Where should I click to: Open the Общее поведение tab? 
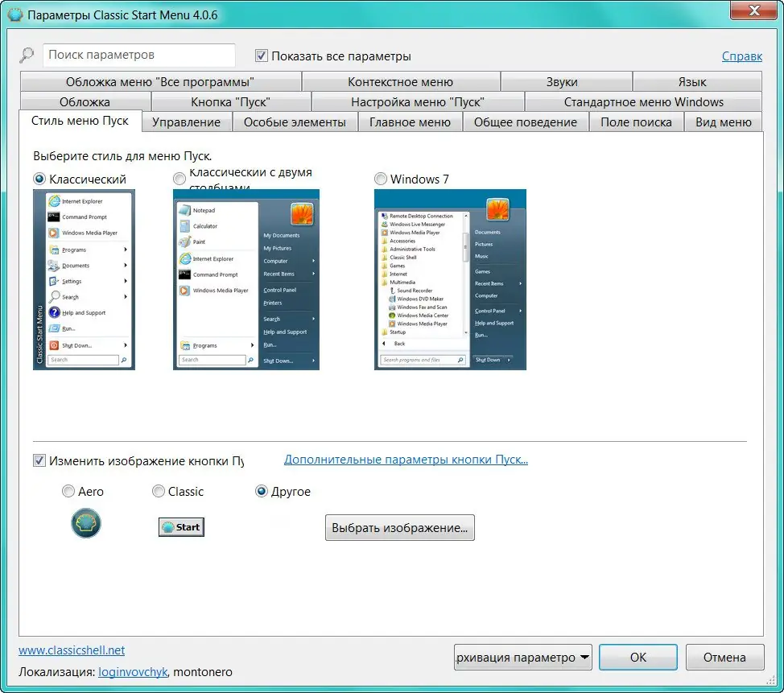click(526, 122)
